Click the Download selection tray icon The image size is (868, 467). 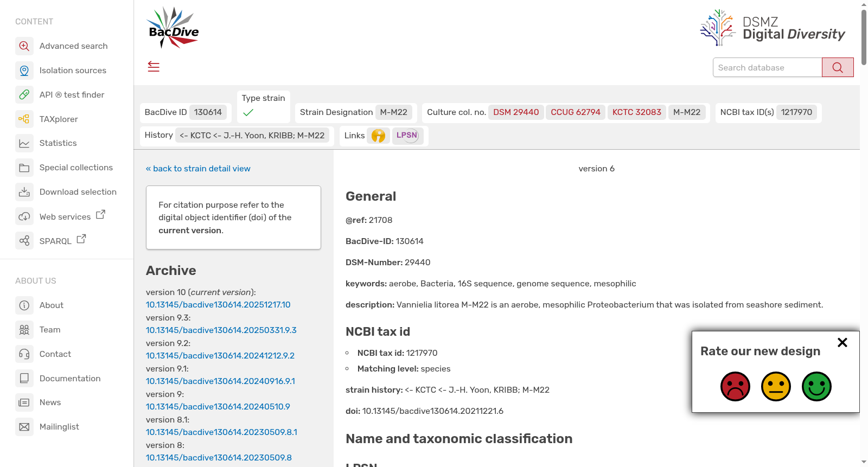[x=24, y=192]
